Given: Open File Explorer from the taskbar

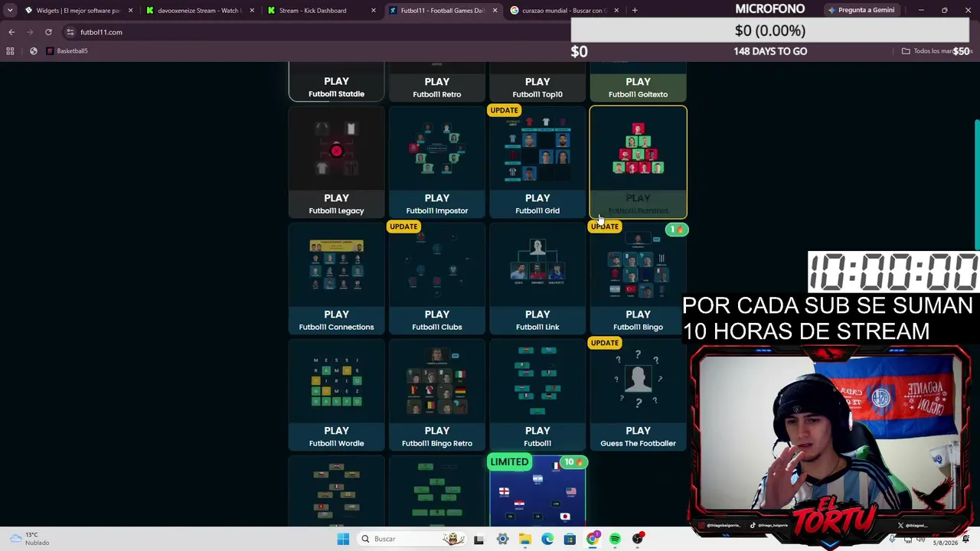Looking at the screenshot, I should point(524,539).
